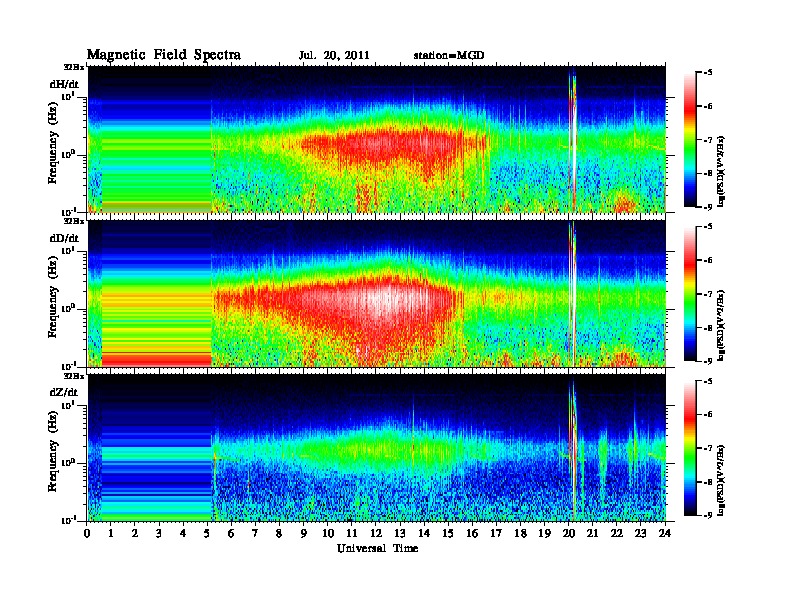Image resolution: width=792 pixels, height=612 pixels.
Task: Click the '-6' value on dZ/dt color scale
Action: coord(708,415)
